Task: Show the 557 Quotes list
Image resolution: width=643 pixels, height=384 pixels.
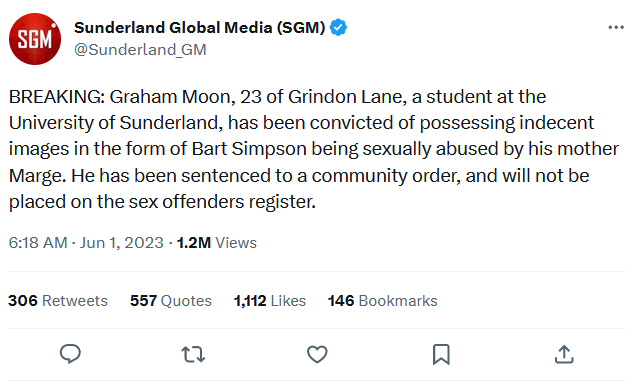Action: (x=171, y=301)
